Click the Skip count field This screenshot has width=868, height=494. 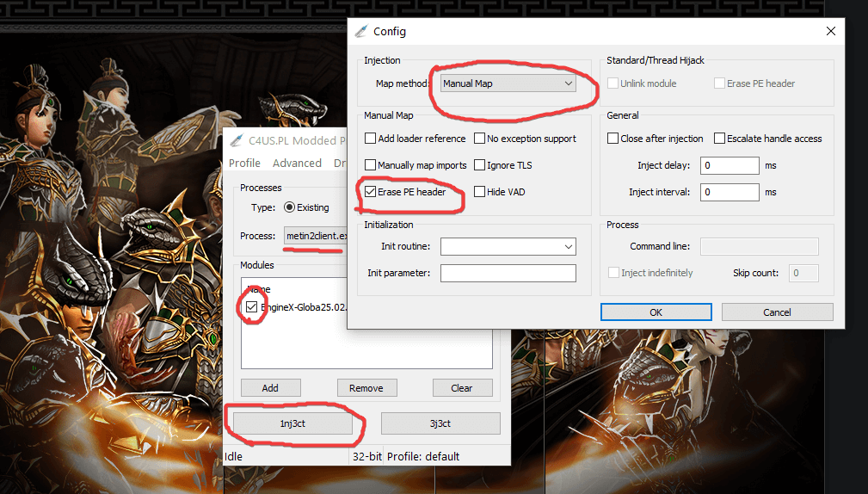click(803, 273)
